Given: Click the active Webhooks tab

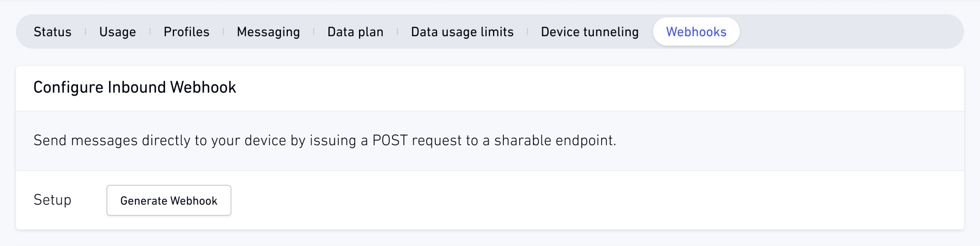Looking at the screenshot, I should coord(696,32).
